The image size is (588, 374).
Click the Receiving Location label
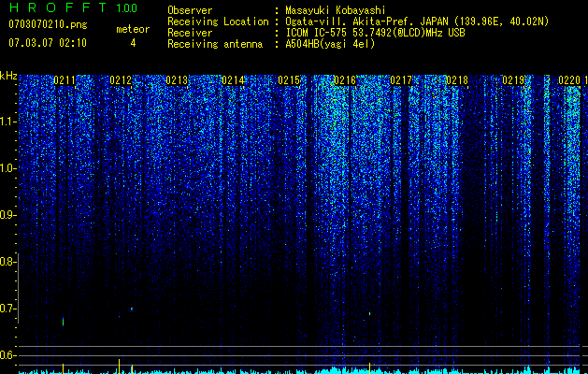click(218, 22)
